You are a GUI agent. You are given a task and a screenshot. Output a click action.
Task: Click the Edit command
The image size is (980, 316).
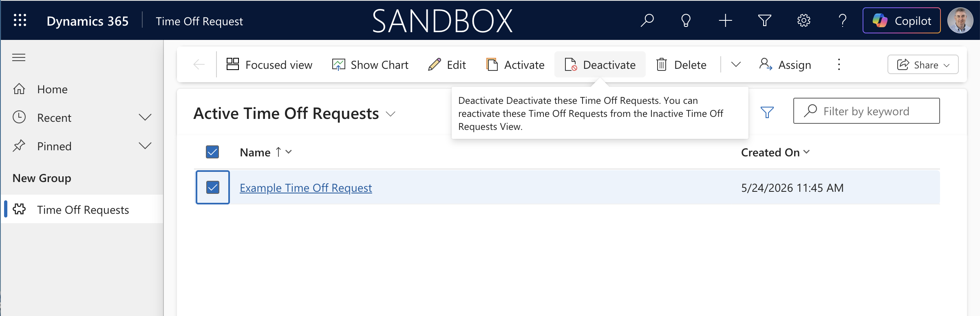[447, 64]
